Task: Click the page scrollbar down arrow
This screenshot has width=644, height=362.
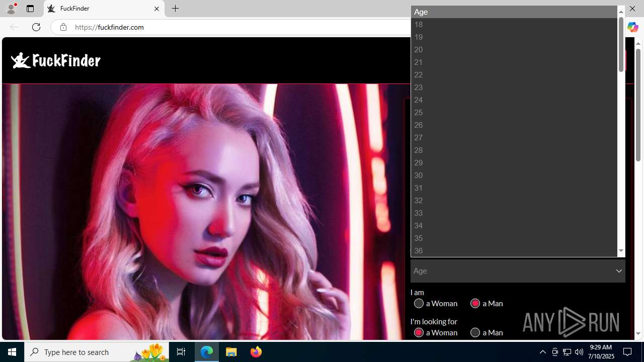Action: [x=638, y=333]
